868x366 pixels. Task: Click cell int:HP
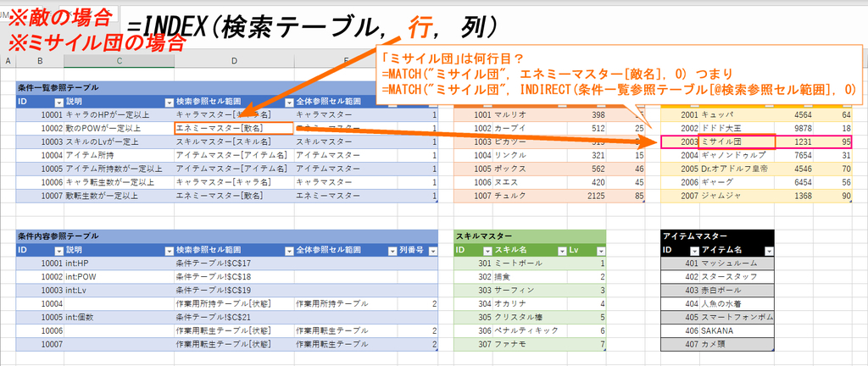click(x=119, y=263)
